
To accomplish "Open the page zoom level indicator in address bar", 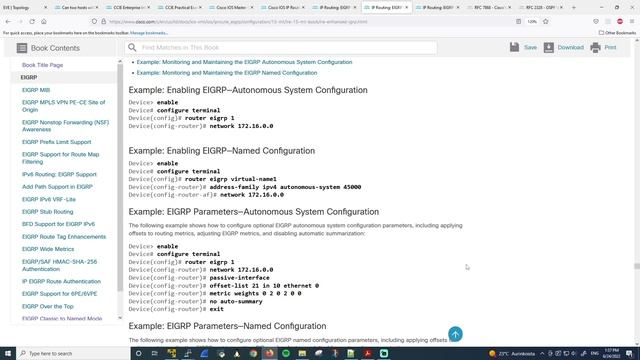I will 532,22.
